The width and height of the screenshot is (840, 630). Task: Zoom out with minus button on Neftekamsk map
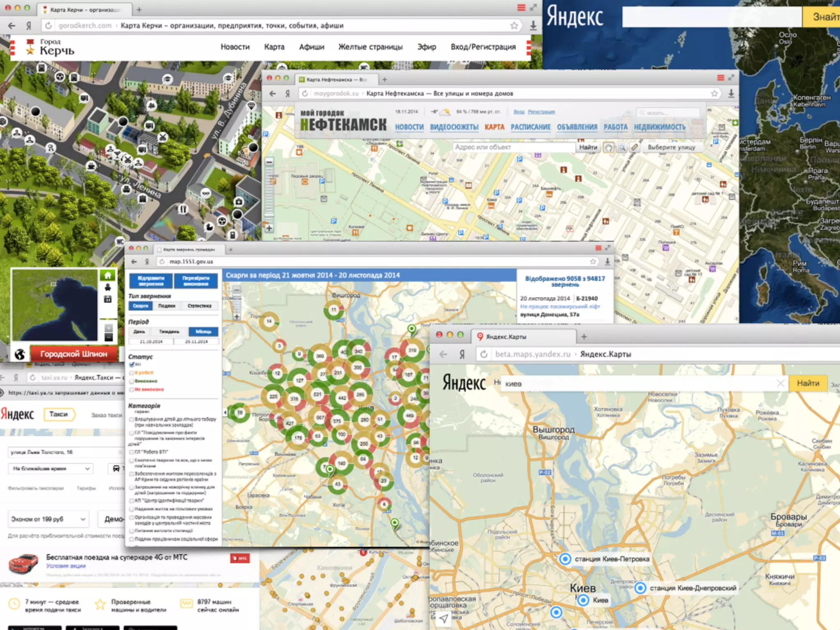269,162
